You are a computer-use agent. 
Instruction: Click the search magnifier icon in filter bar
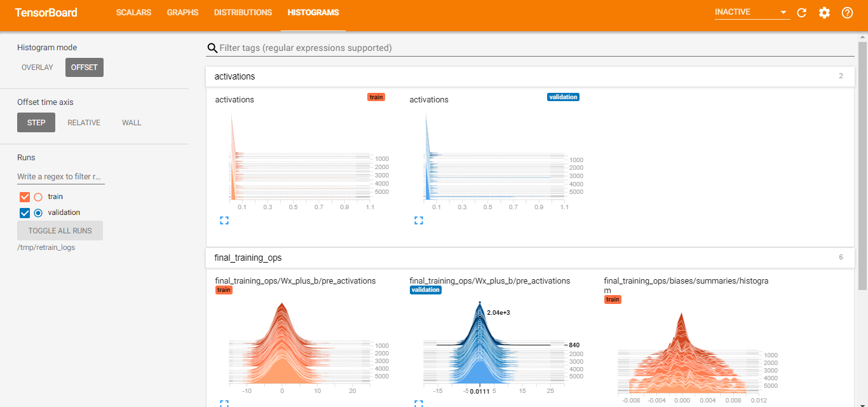(x=212, y=48)
